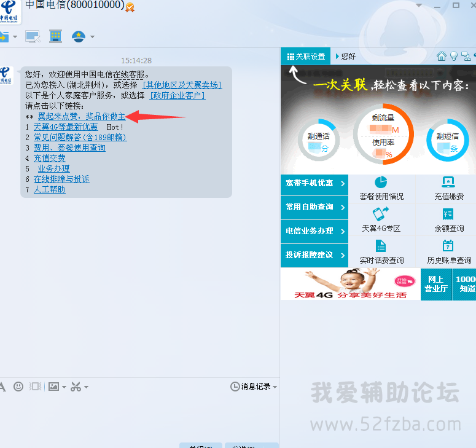Select the 您好 tab
Image resolution: width=476 pixels, height=448 pixels.
tap(346, 56)
